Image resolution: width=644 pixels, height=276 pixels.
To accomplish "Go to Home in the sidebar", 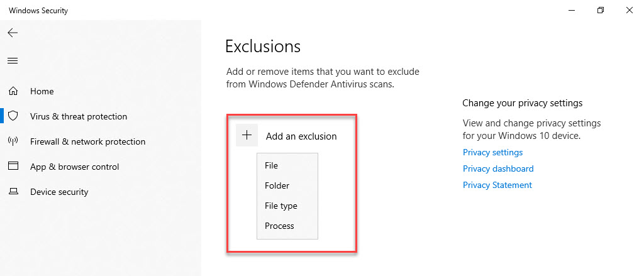I will tap(42, 91).
